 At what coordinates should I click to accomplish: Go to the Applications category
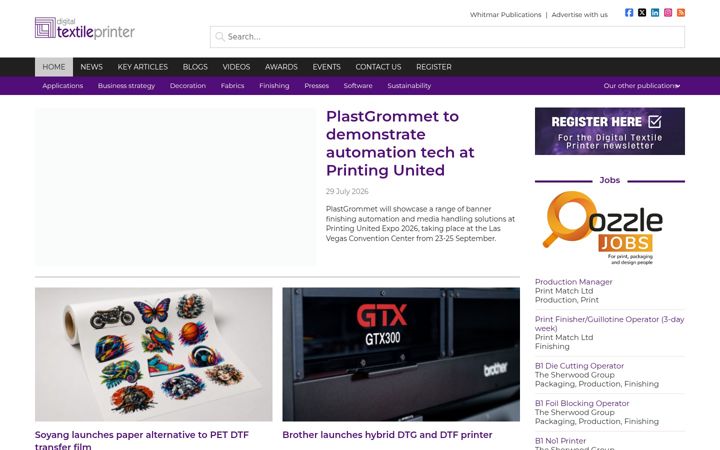pos(62,86)
